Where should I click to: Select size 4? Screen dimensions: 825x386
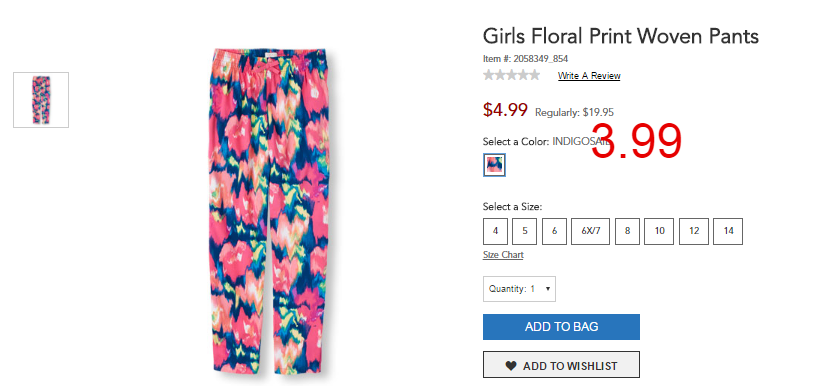tap(496, 231)
